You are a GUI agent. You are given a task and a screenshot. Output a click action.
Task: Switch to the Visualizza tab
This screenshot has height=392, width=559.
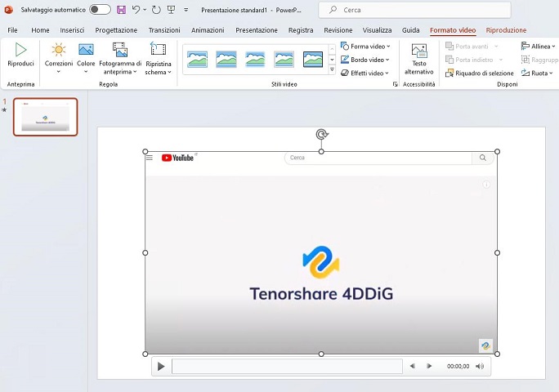pos(378,30)
